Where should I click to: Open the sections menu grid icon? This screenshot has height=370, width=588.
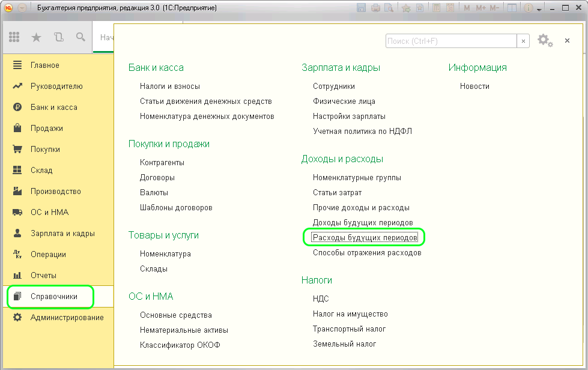14,37
